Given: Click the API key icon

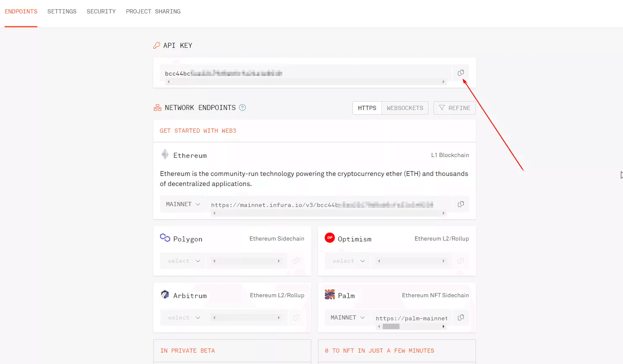Looking at the screenshot, I should click(157, 45).
